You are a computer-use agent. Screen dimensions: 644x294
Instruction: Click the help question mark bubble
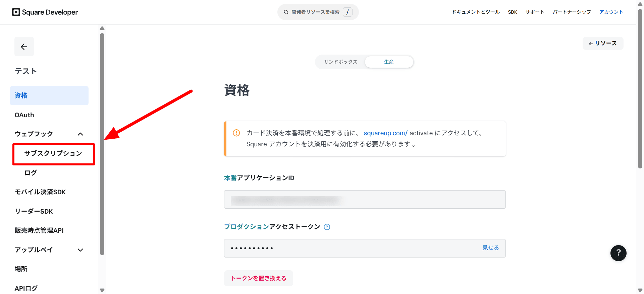click(x=618, y=253)
